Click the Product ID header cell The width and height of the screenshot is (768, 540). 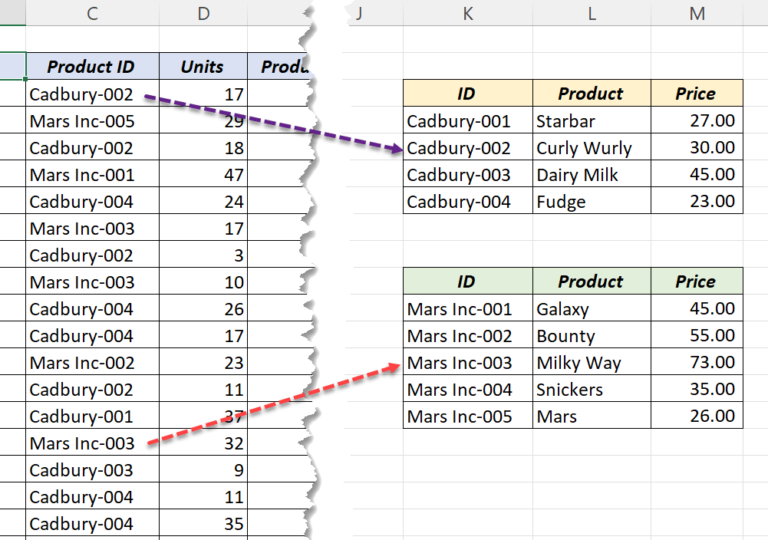92,67
